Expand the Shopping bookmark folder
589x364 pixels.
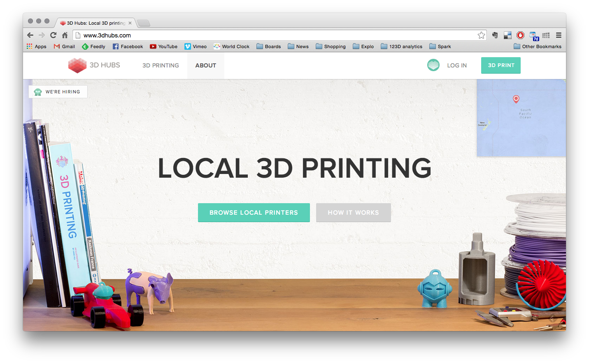click(331, 46)
